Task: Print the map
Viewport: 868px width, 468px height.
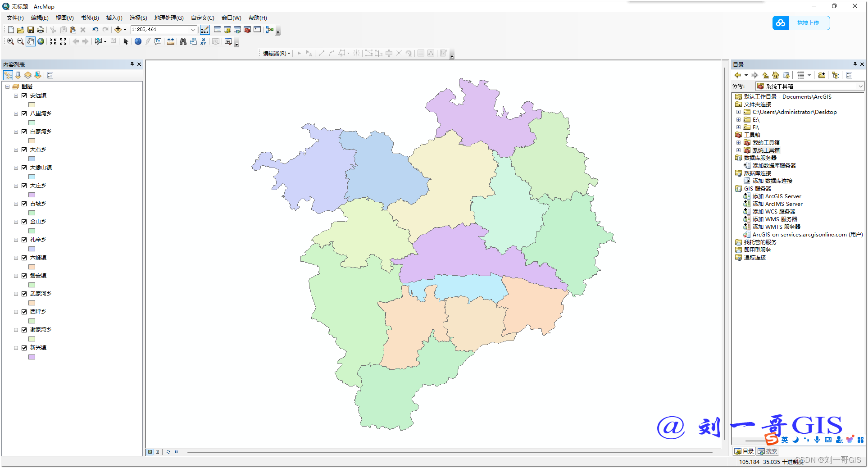Action: click(41, 30)
